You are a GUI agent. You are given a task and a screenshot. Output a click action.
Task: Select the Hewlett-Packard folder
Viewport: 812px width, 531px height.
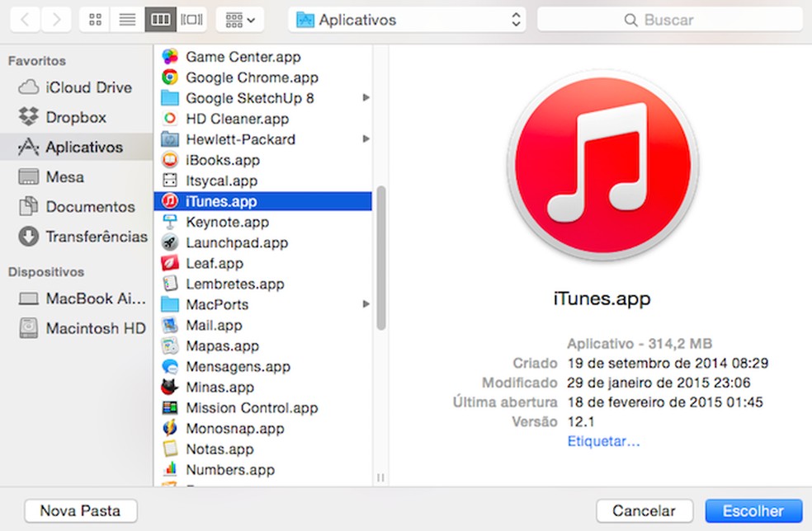click(x=262, y=139)
